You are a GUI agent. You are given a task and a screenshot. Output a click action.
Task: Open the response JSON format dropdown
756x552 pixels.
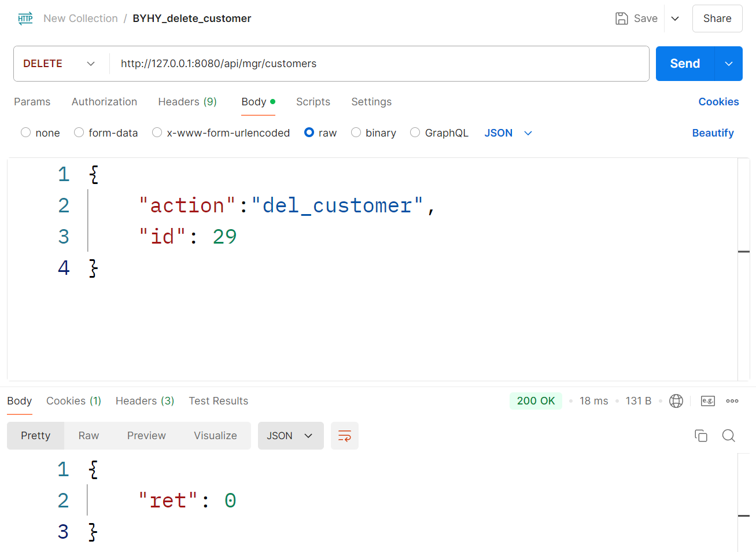point(290,436)
